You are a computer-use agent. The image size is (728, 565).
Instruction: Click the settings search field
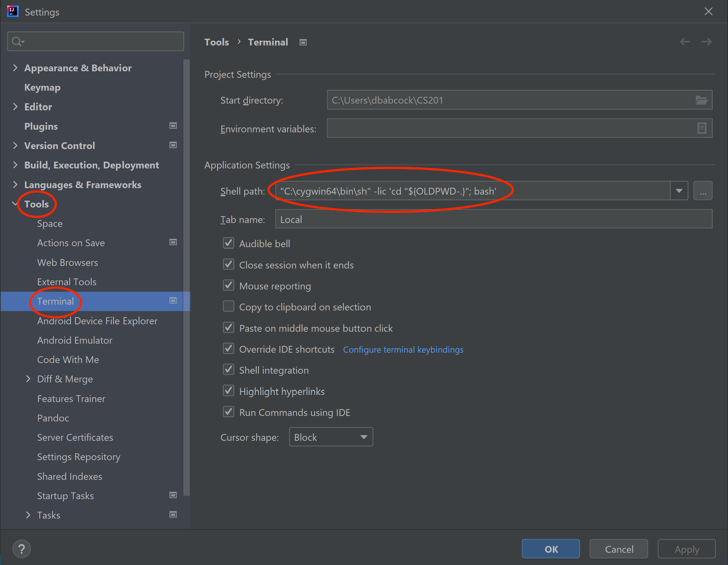coord(96,42)
